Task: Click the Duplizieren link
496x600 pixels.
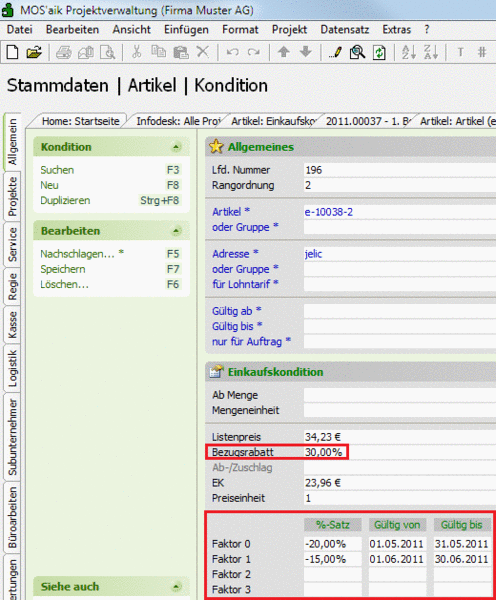Action: tap(65, 201)
